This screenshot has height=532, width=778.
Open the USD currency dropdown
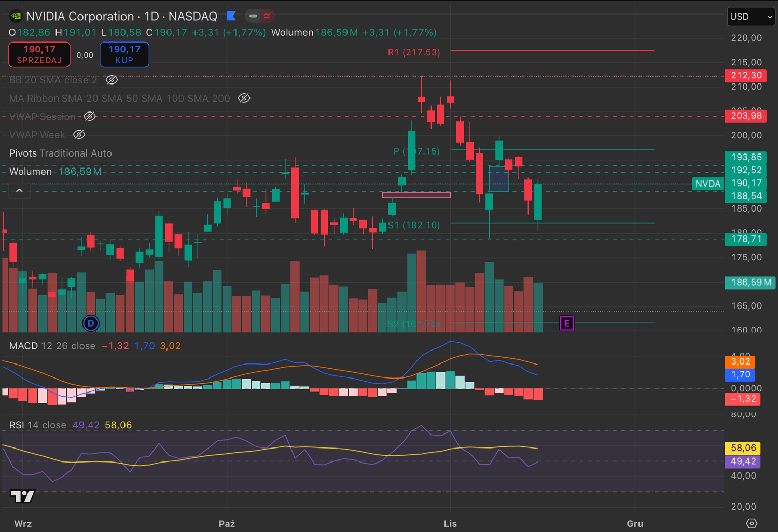(x=751, y=17)
